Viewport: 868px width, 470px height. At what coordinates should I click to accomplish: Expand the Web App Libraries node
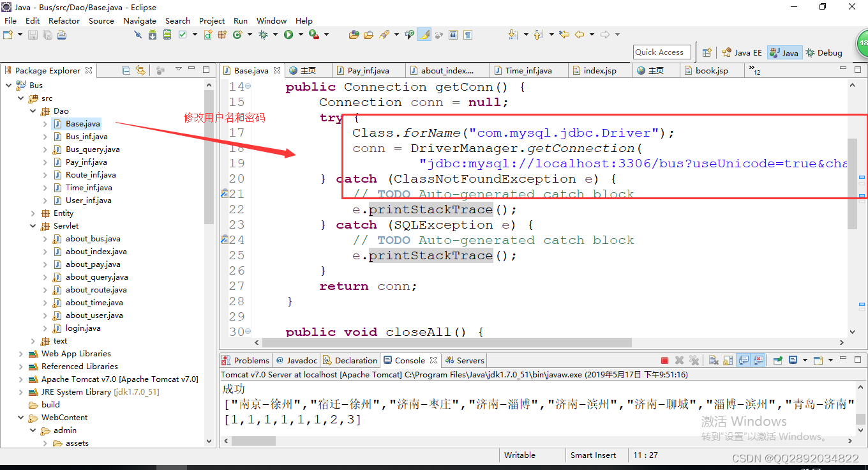pyautogui.click(x=20, y=353)
